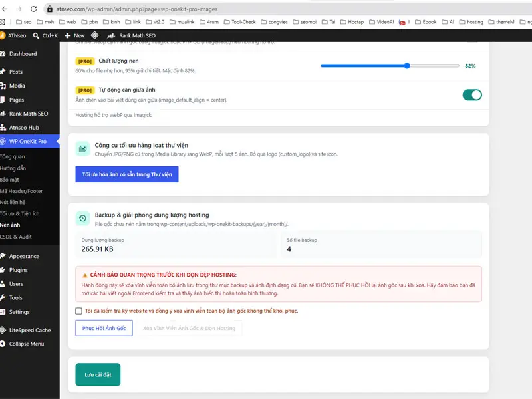Screen dimensions: 532x399
Task: Open the browser apps grid icon
Action: tap(3, 22)
